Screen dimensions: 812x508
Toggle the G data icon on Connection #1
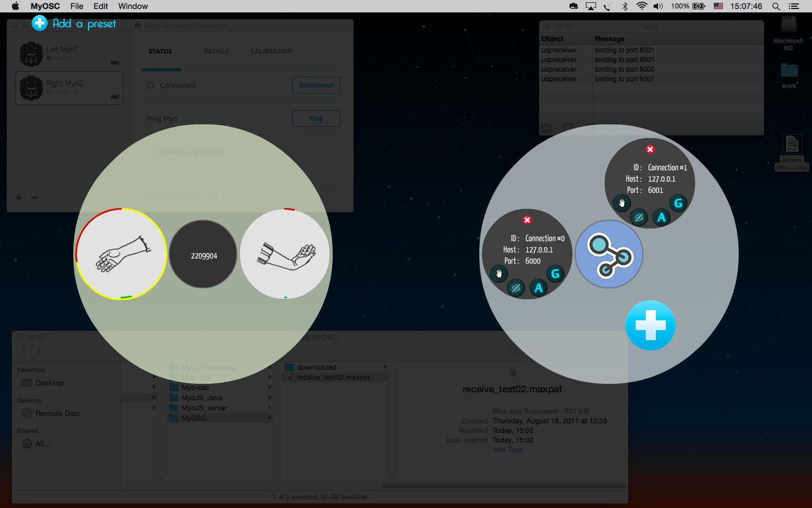point(678,203)
